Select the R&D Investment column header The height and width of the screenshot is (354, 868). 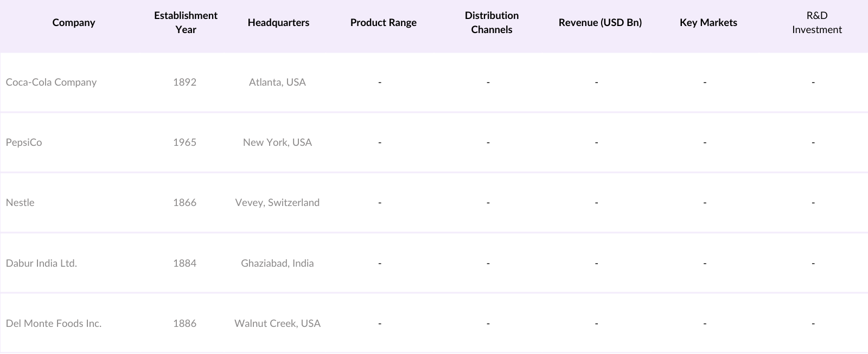pos(816,23)
